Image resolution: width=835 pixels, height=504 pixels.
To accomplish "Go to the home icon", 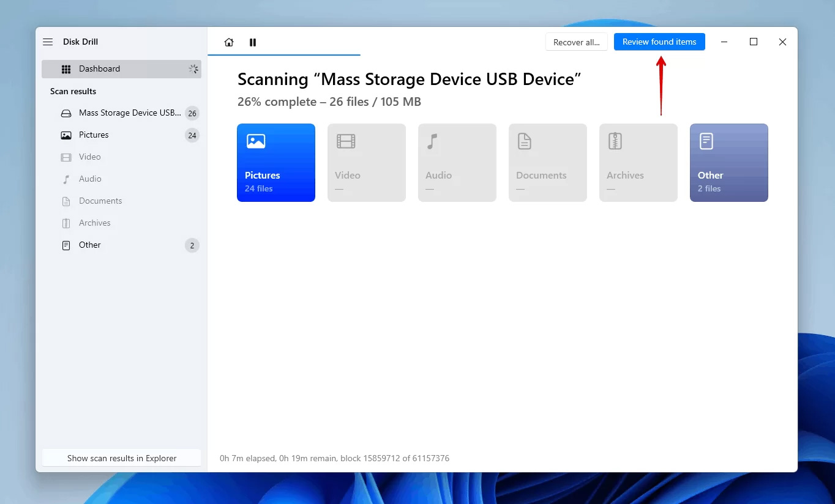I will [x=229, y=42].
